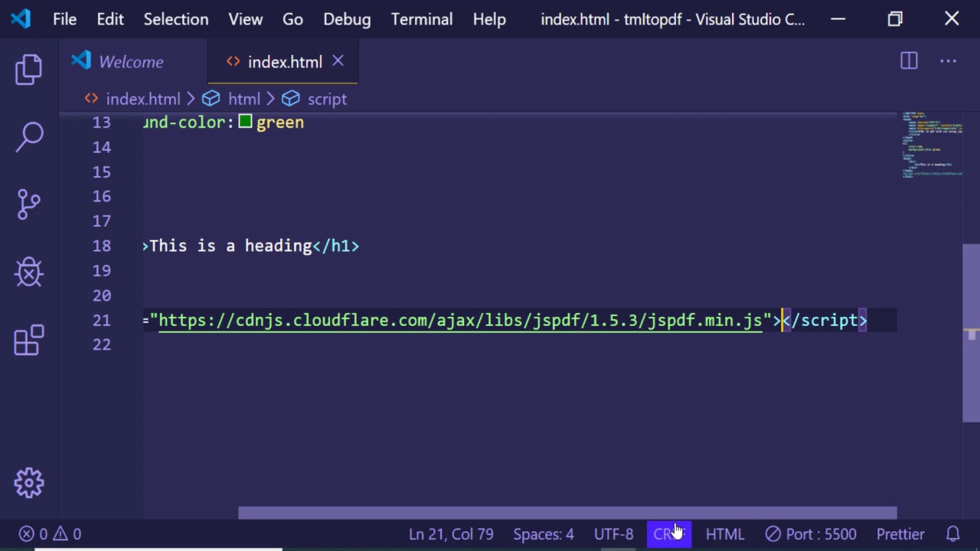This screenshot has width=980, height=551.
Task: Open the Manage gear icon
Action: pyautogui.click(x=29, y=483)
